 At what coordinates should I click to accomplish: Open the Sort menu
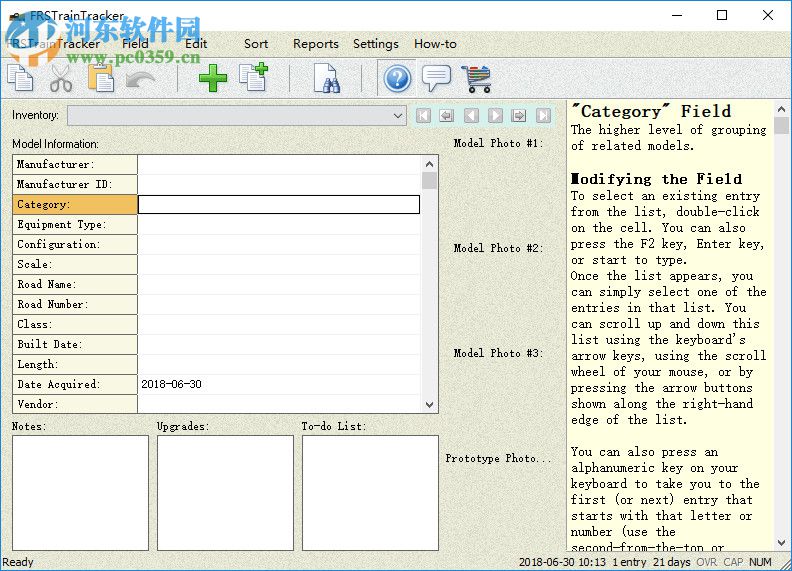click(256, 44)
